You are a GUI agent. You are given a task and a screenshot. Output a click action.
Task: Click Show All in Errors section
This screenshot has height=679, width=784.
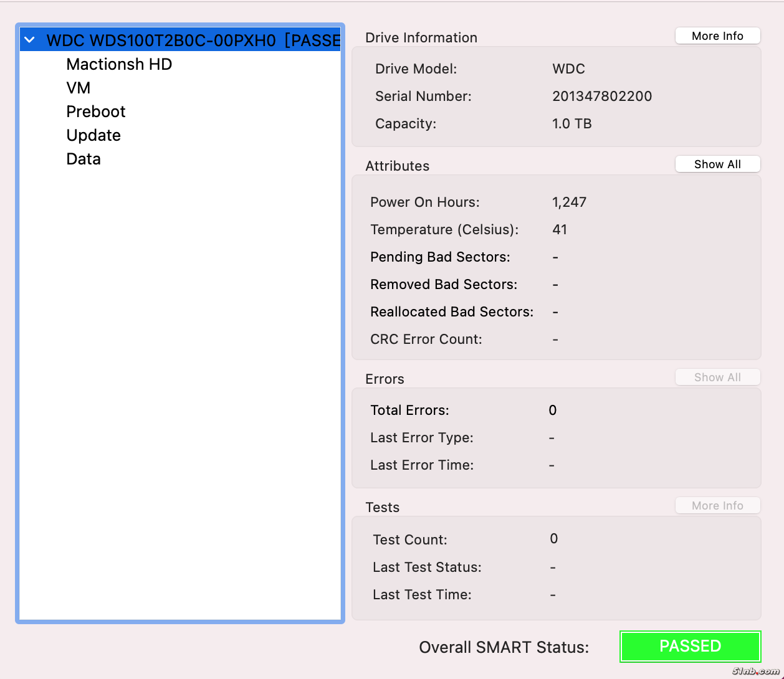[717, 377]
